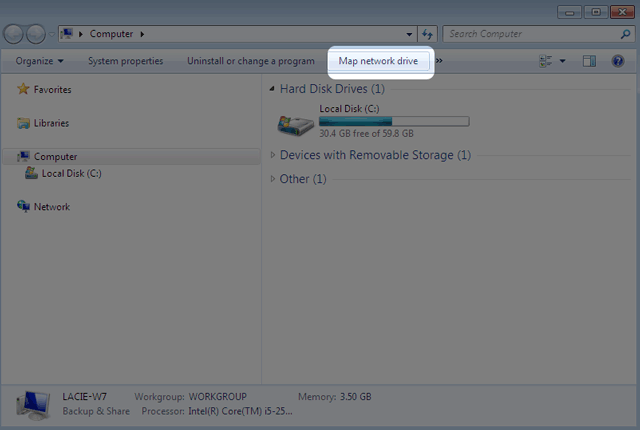
Task: Click the Backup & Share description text
Action: click(x=96, y=411)
